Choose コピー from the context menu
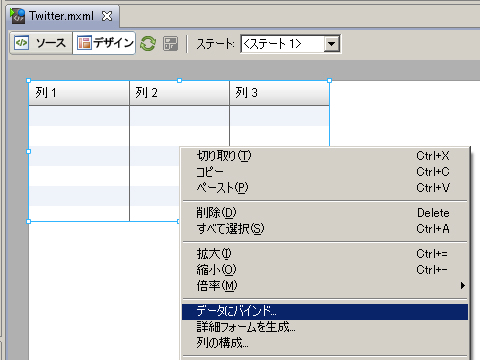The image size is (480, 360). 325,172
